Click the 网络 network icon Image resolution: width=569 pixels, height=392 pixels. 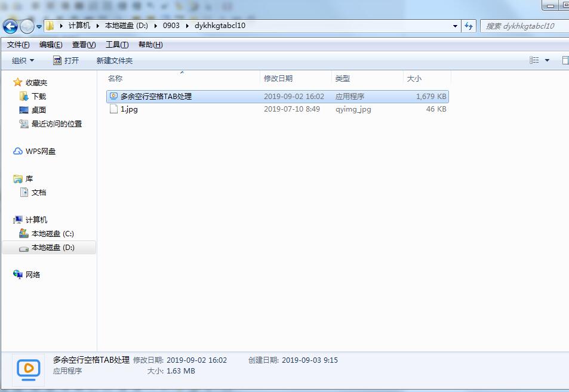18,274
